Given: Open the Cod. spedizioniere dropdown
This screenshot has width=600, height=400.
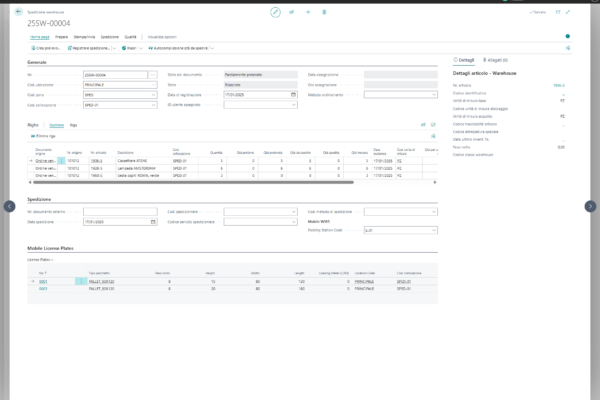Looking at the screenshot, I should click(x=292, y=211).
